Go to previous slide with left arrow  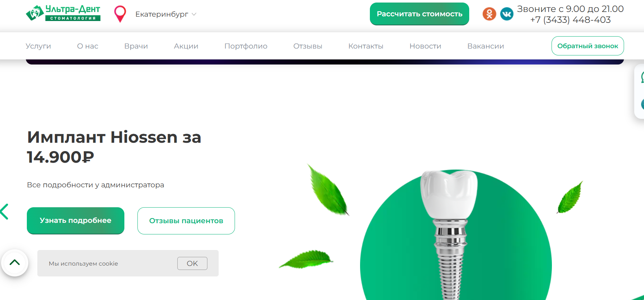[4, 212]
